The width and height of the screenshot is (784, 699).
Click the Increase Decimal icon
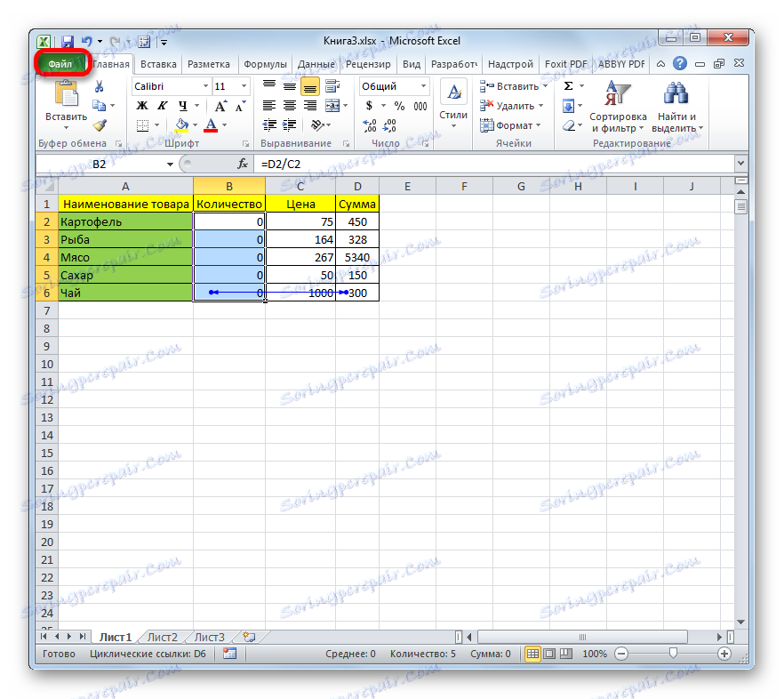pyautogui.click(x=370, y=125)
